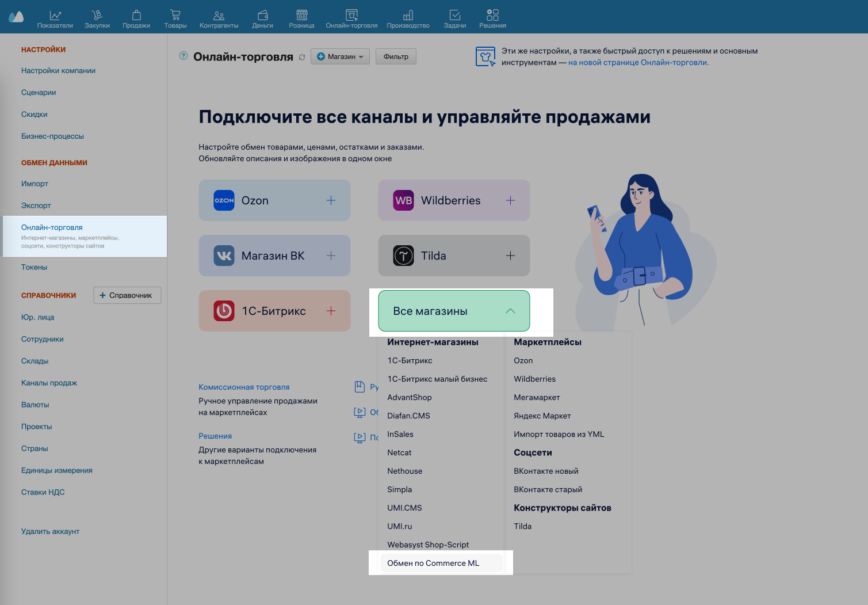Image resolution: width=868 pixels, height=605 pixels.
Task: Open Склады in sidebar
Action: tap(35, 361)
